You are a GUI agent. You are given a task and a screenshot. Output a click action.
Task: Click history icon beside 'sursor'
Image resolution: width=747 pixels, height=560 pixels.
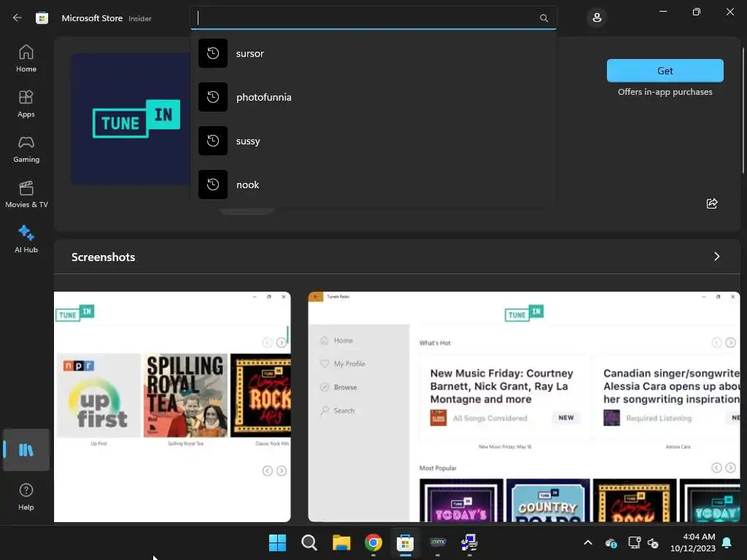point(213,53)
